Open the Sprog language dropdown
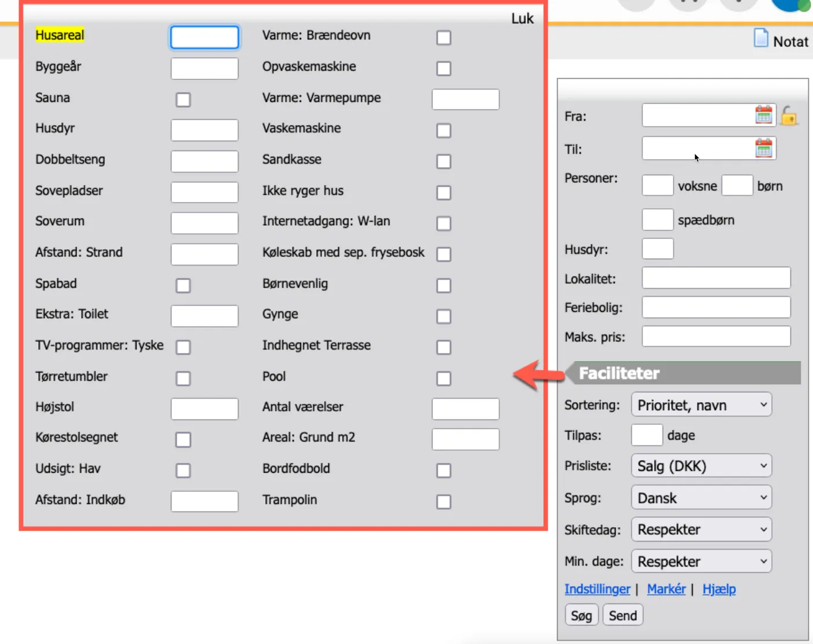This screenshot has height=644, width=813. click(x=701, y=498)
